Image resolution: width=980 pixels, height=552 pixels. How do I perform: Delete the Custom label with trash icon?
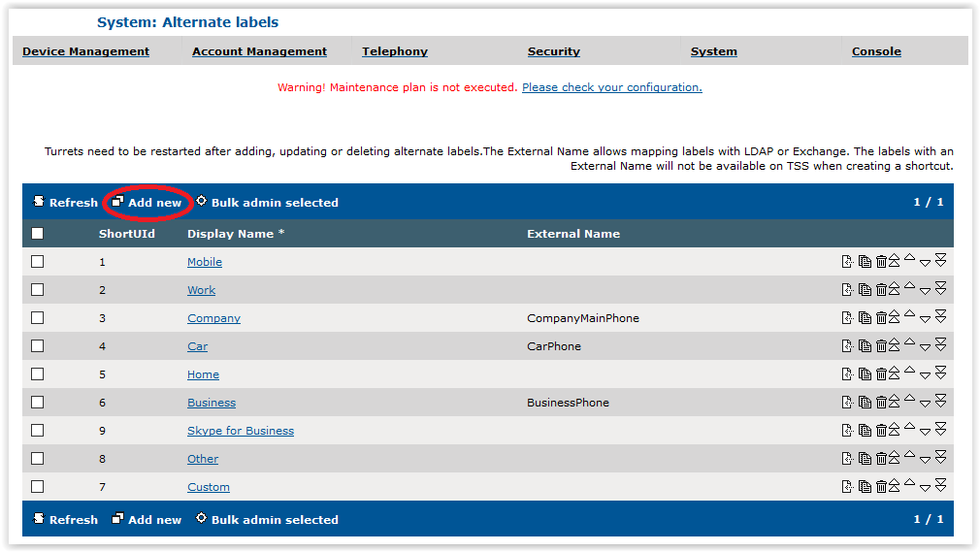pyautogui.click(x=881, y=486)
